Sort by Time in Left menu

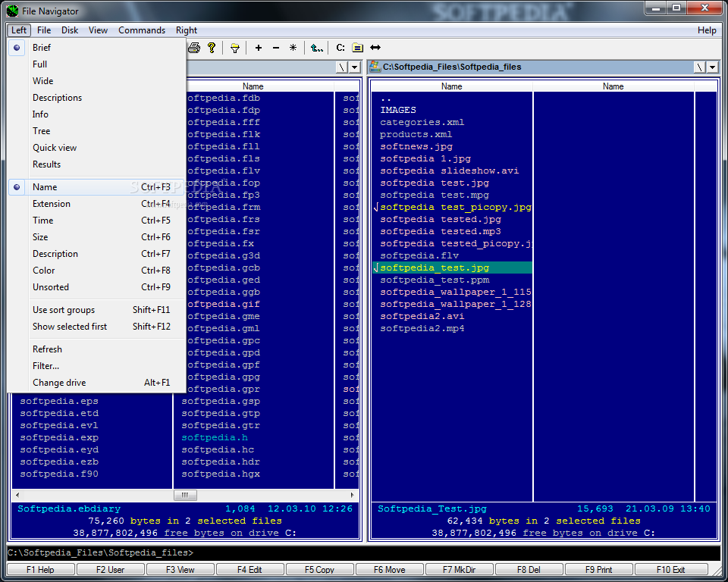coord(97,221)
